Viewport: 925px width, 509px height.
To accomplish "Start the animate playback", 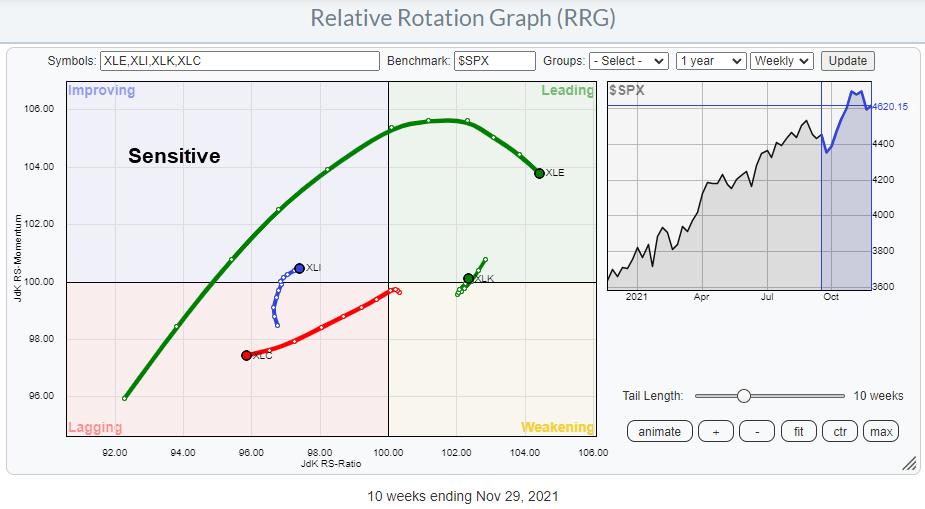I will click(x=659, y=431).
